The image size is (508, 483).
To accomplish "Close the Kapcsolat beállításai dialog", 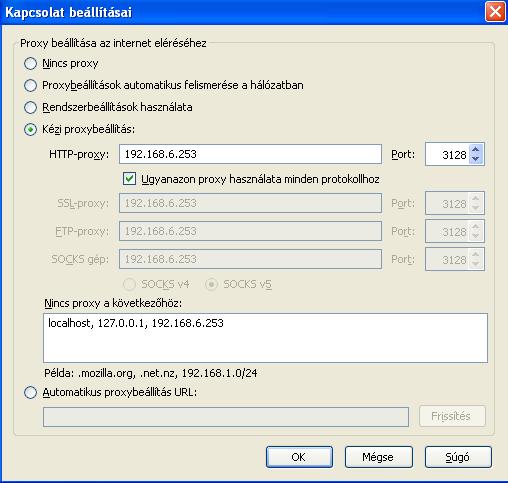I will pyautogui.click(x=495, y=12).
